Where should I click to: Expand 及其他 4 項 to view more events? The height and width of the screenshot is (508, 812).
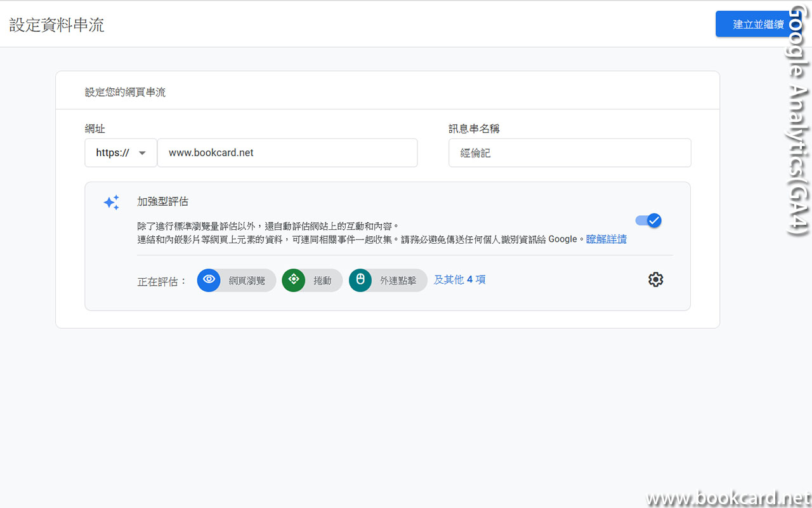point(460,279)
